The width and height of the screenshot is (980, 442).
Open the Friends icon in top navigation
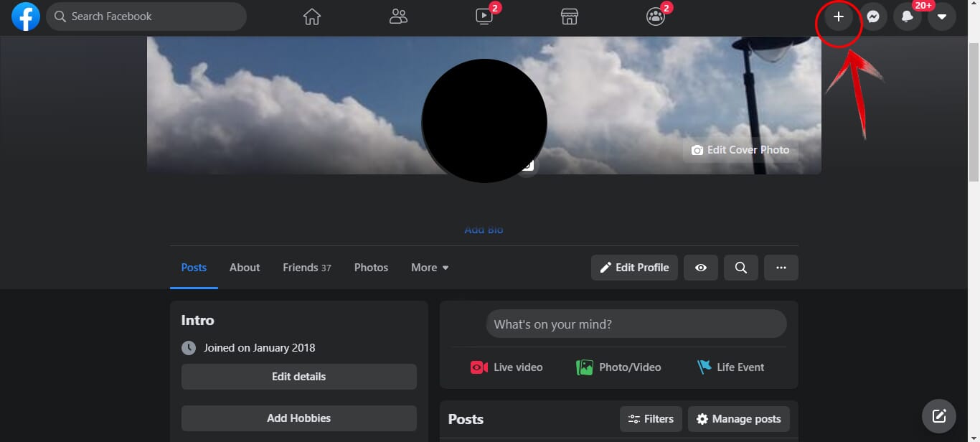pyautogui.click(x=398, y=17)
